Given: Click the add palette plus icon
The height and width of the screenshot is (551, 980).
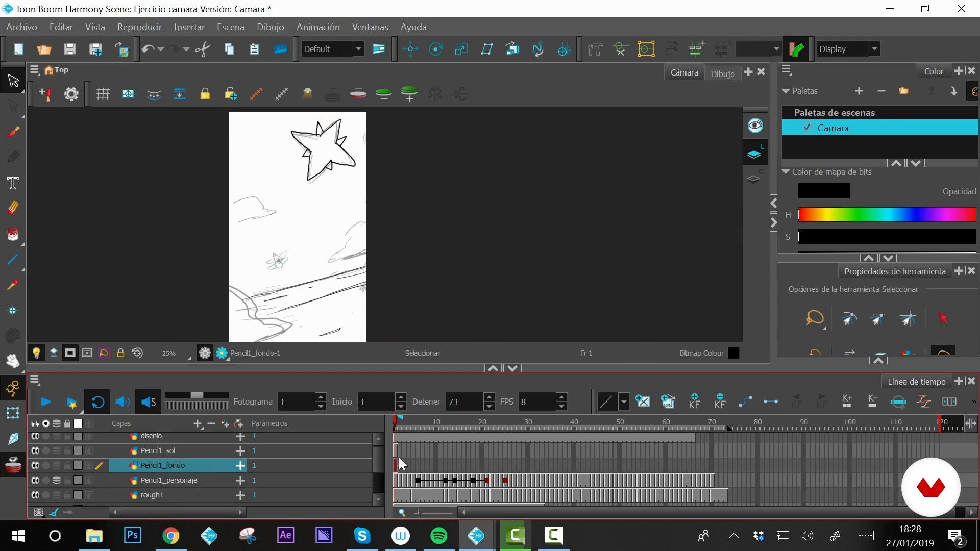Looking at the screenshot, I should [859, 91].
